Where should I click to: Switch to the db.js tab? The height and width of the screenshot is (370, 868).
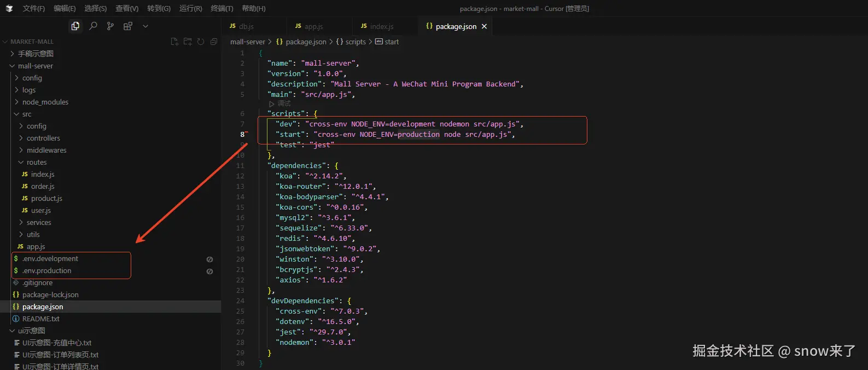point(254,26)
